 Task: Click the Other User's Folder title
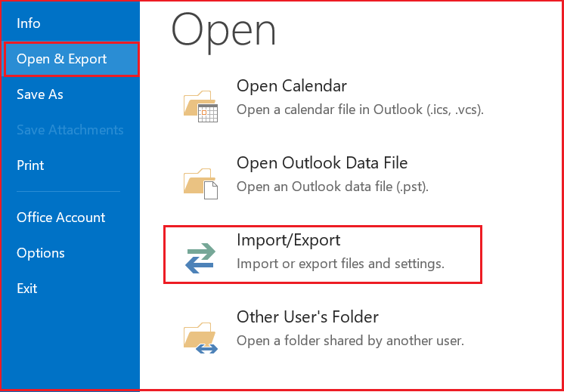point(308,317)
